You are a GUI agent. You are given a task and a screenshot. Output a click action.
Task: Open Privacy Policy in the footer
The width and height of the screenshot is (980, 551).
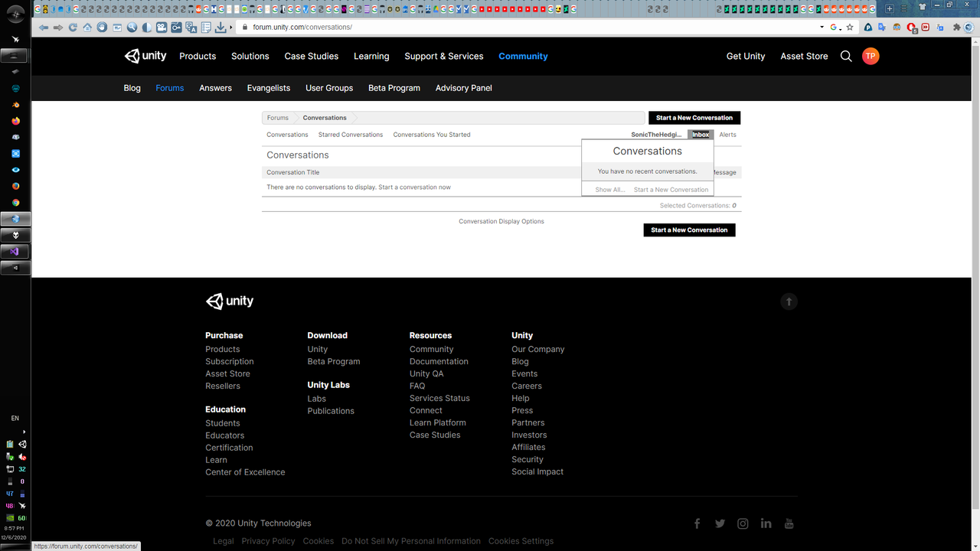pyautogui.click(x=268, y=541)
